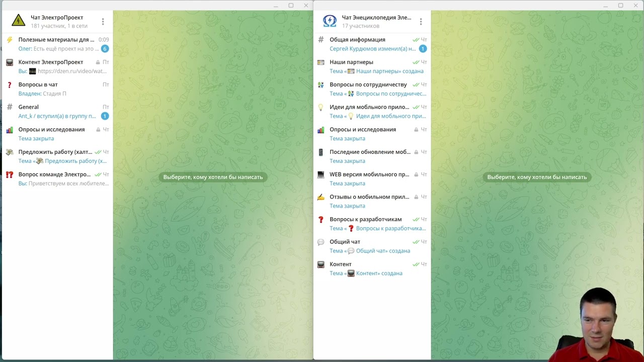Click TV icon of Контент topic in Энециклопедия
Viewport: 644px width, 362px height.
pos(321,264)
